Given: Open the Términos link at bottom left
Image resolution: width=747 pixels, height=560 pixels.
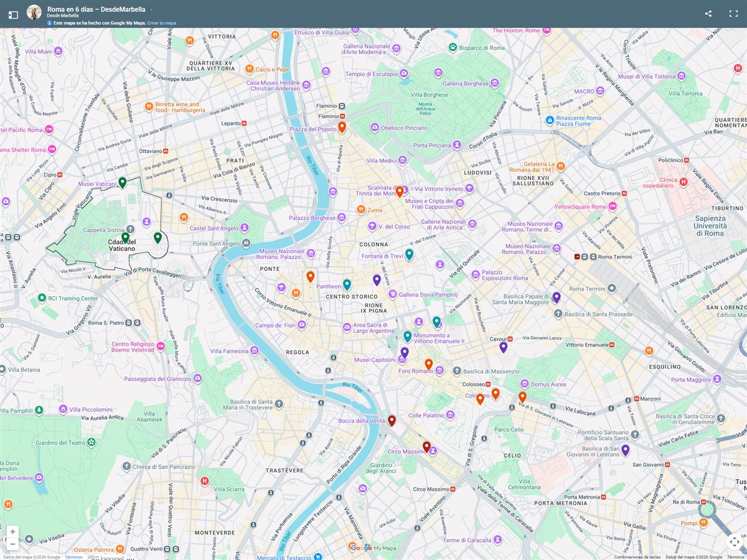Looking at the screenshot, I should [x=73, y=557].
